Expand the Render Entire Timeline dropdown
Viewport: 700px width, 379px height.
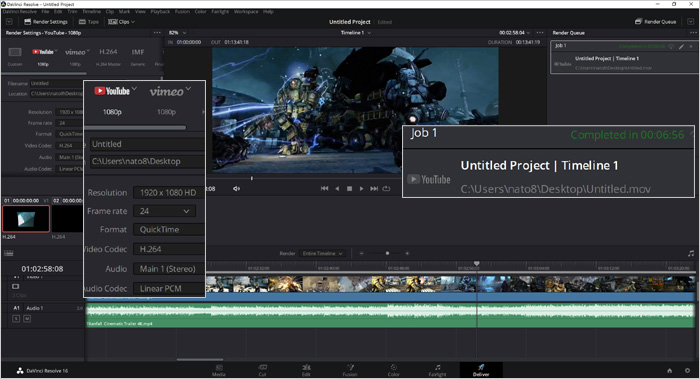point(321,254)
